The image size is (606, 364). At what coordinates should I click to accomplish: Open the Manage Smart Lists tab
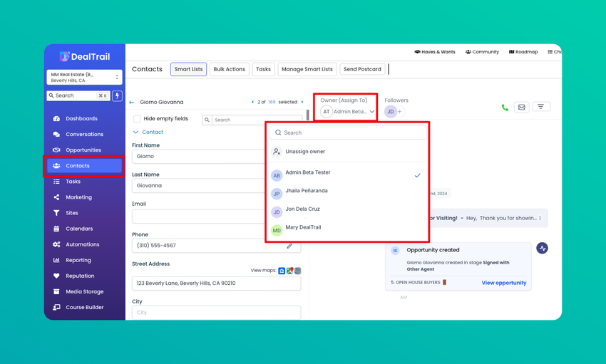click(307, 69)
